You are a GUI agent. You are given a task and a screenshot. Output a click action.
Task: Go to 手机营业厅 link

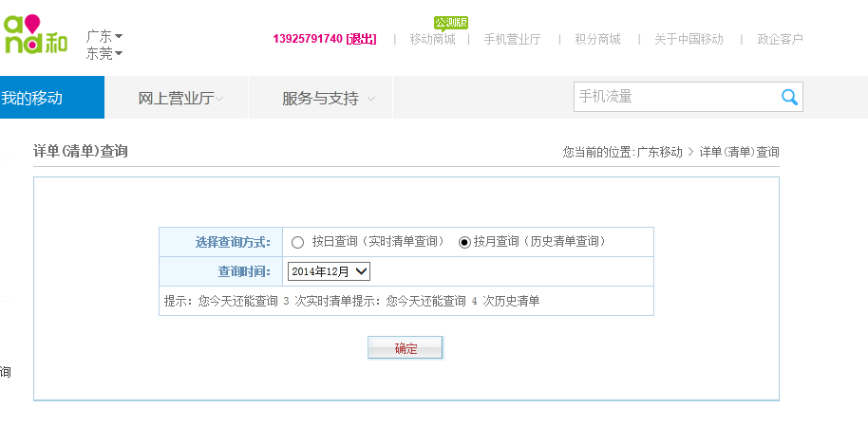click(x=512, y=39)
